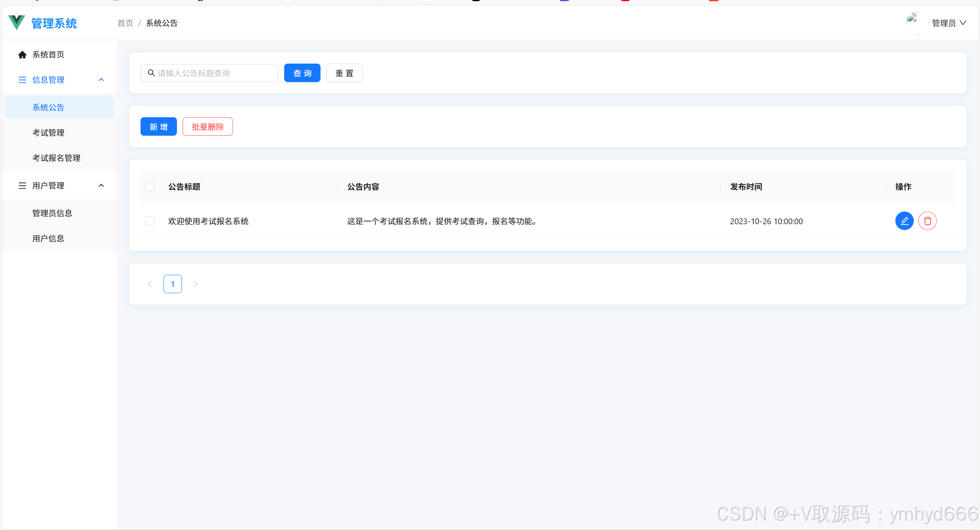Click the magnifier icon in search box
This screenshot has height=530, width=980.
[x=151, y=73]
